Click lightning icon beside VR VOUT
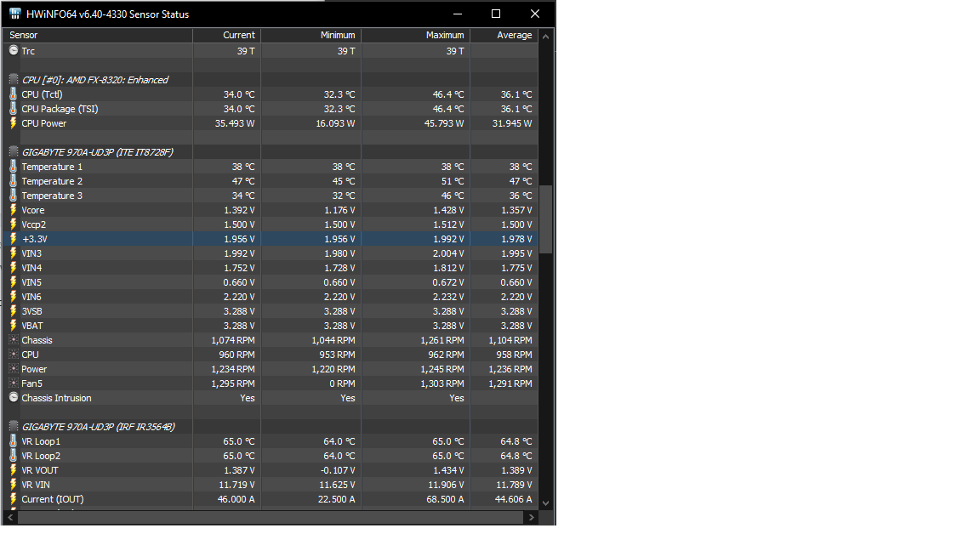 coord(14,469)
